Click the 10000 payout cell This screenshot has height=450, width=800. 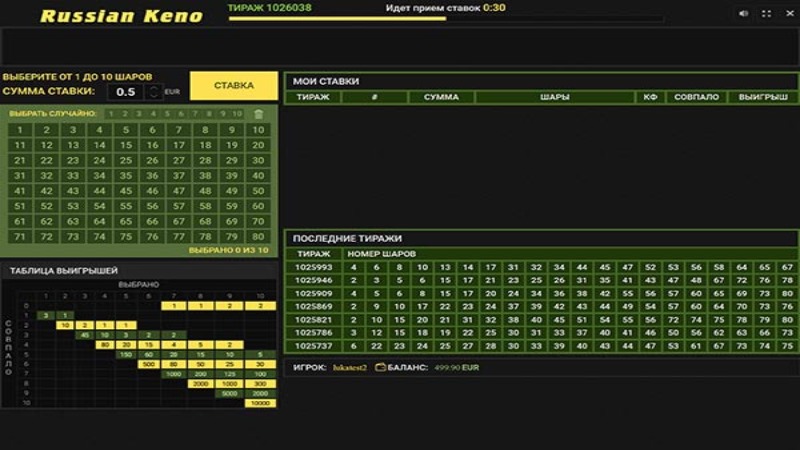pyautogui.click(x=260, y=403)
